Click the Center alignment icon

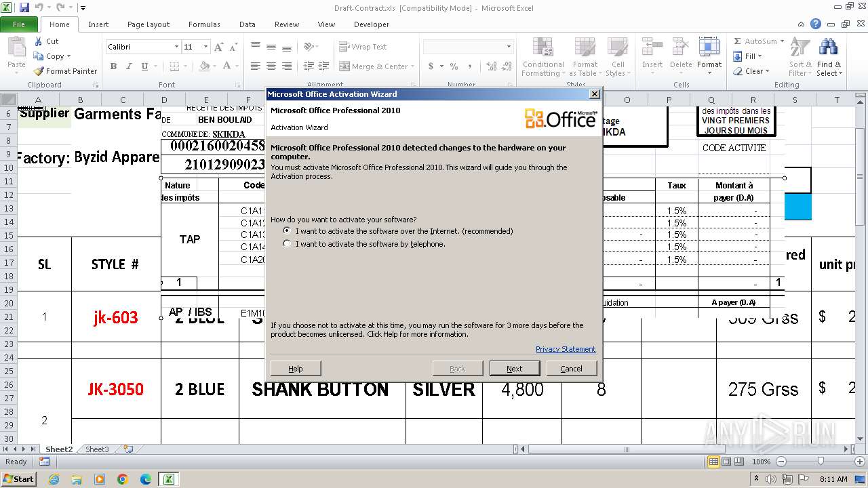[271, 66]
